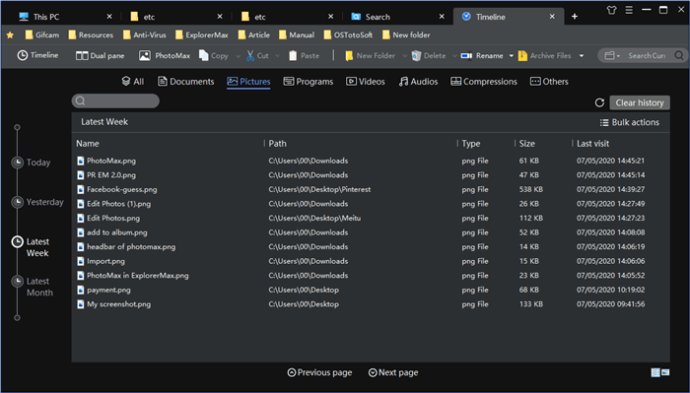This screenshot has height=393, width=690.
Task: Click the Cut scissors icon
Action: click(x=250, y=55)
